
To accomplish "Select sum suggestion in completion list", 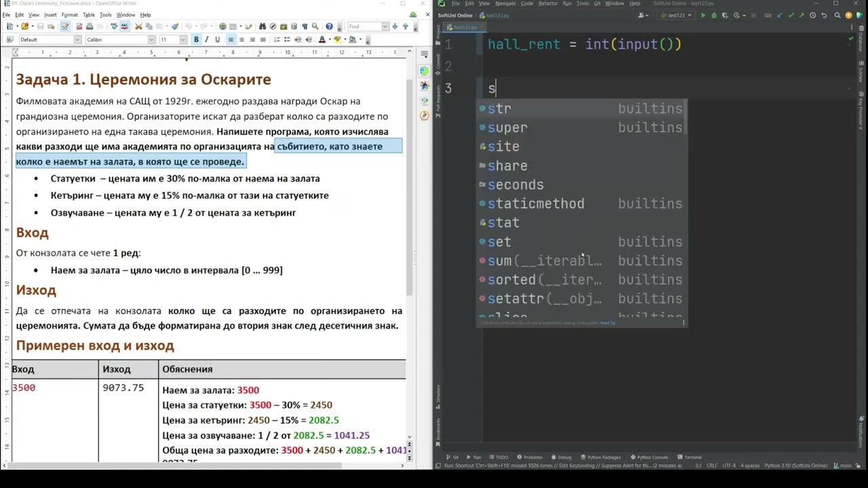I will coord(582,261).
